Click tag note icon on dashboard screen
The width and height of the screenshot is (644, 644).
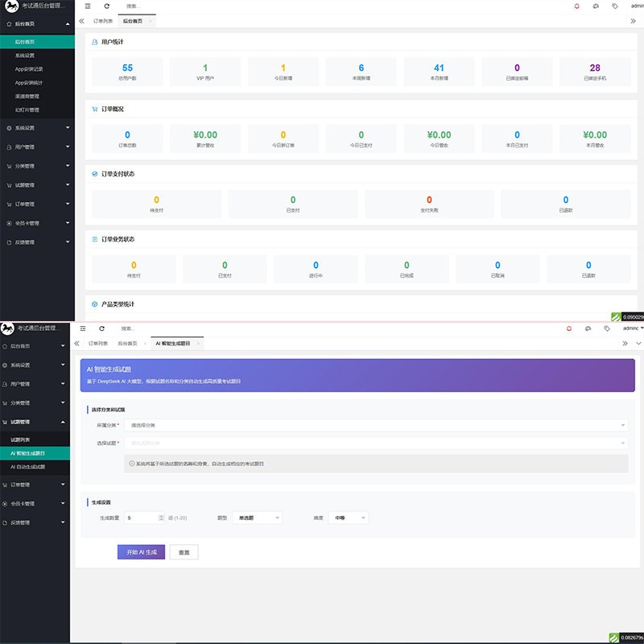(614, 6)
